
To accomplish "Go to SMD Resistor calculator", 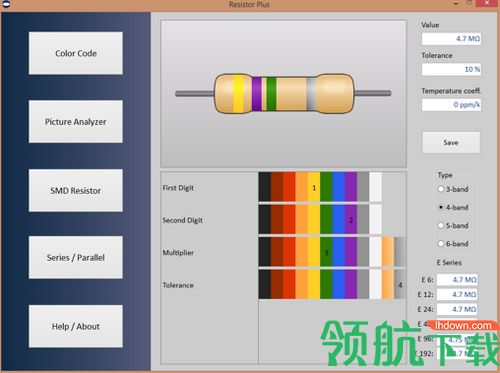I will coord(76,190).
